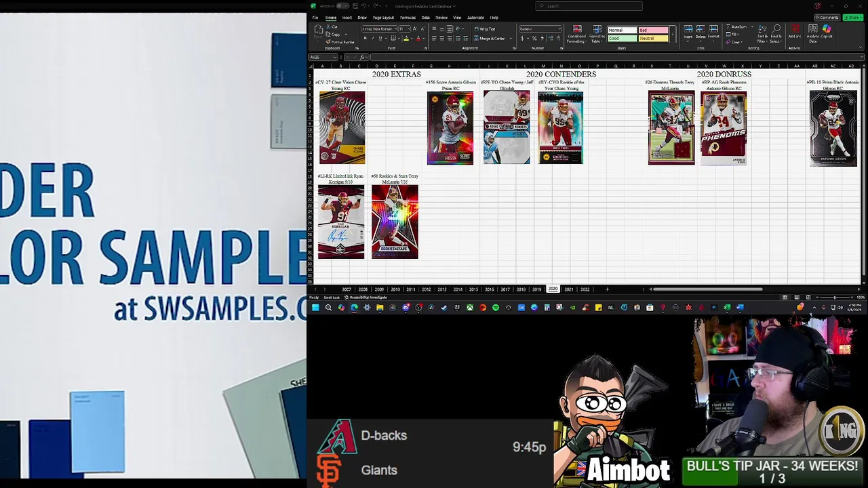Click the Paste clipboard icon
Image resolution: width=868 pixels, height=488 pixels.
click(318, 29)
